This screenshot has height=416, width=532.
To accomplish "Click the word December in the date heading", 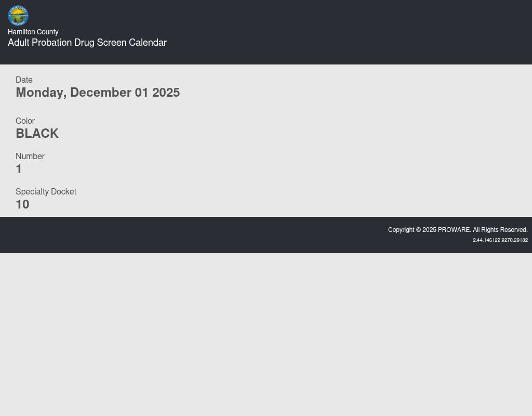I will coord(101,93).
